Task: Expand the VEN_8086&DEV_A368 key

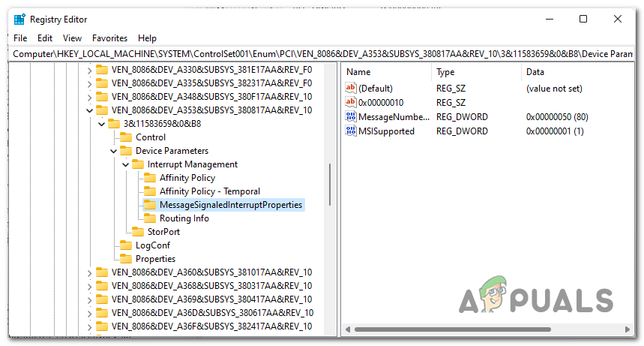Action: (x=89, y=287)
